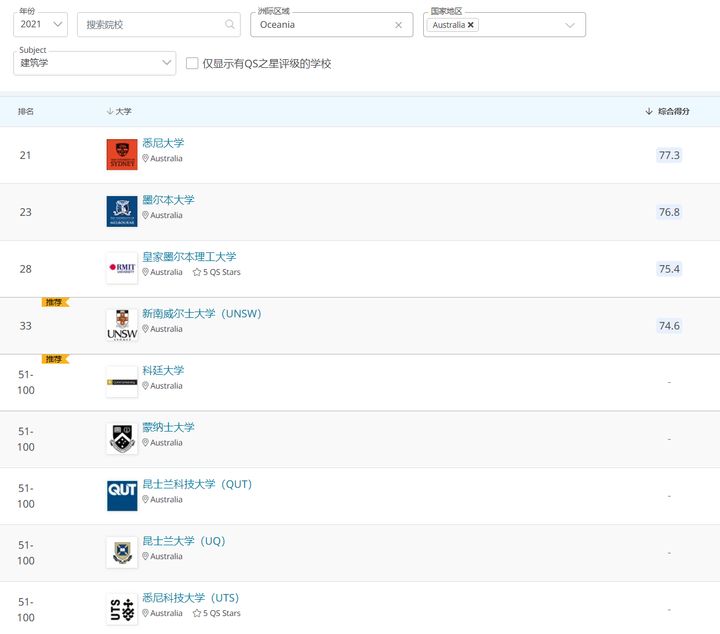Click the 76.8 score for Melbourne

click(669, 212)
